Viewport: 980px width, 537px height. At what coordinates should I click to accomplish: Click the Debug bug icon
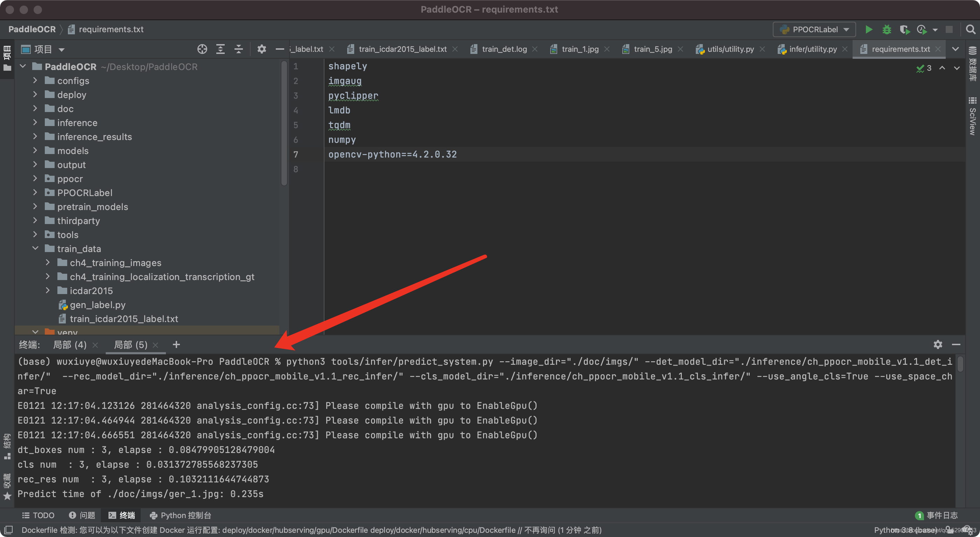coord(887,29)
